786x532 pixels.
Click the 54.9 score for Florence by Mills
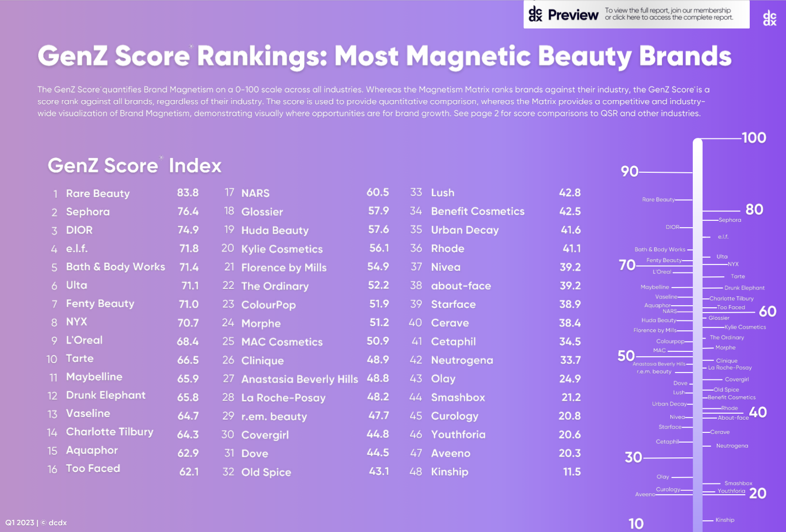click(x=378, y=266)
